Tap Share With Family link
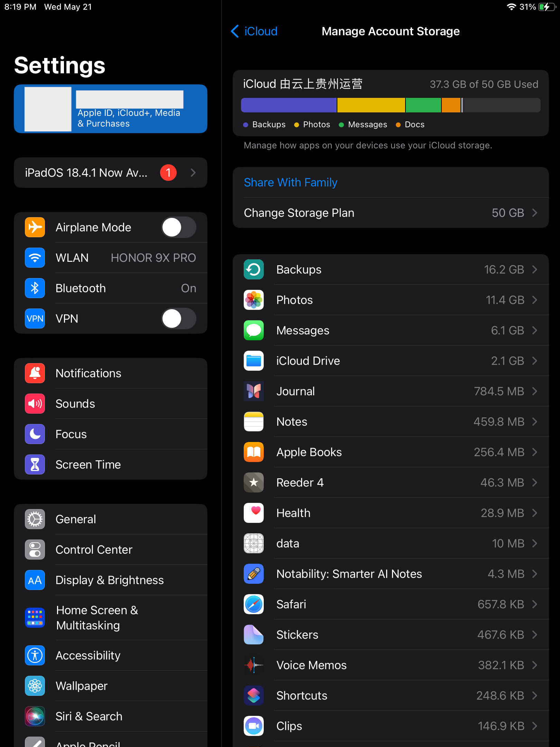Image resolution: width=560 pixels, height=747 pixels. [291, 182]
